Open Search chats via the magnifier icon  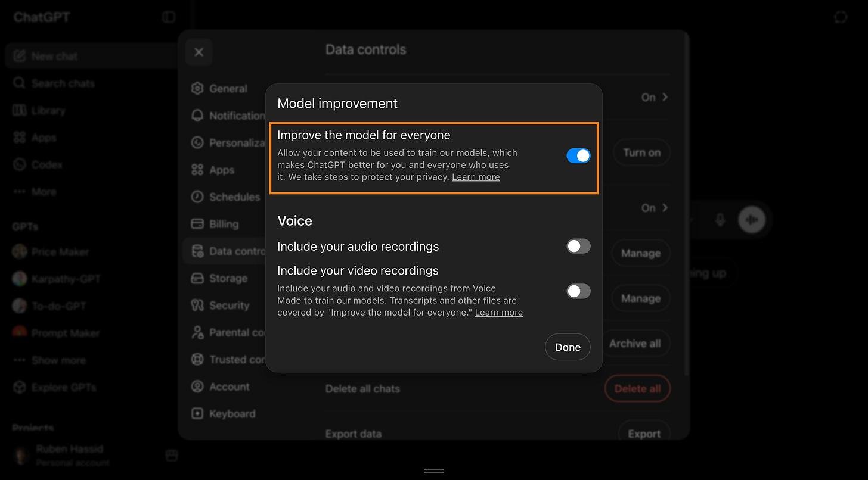20,83
